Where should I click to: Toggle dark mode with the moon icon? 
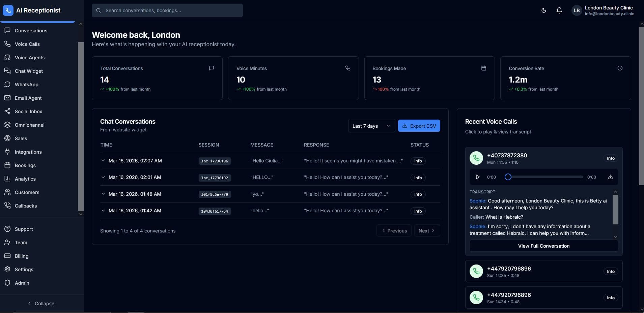[x=543, y=10]
